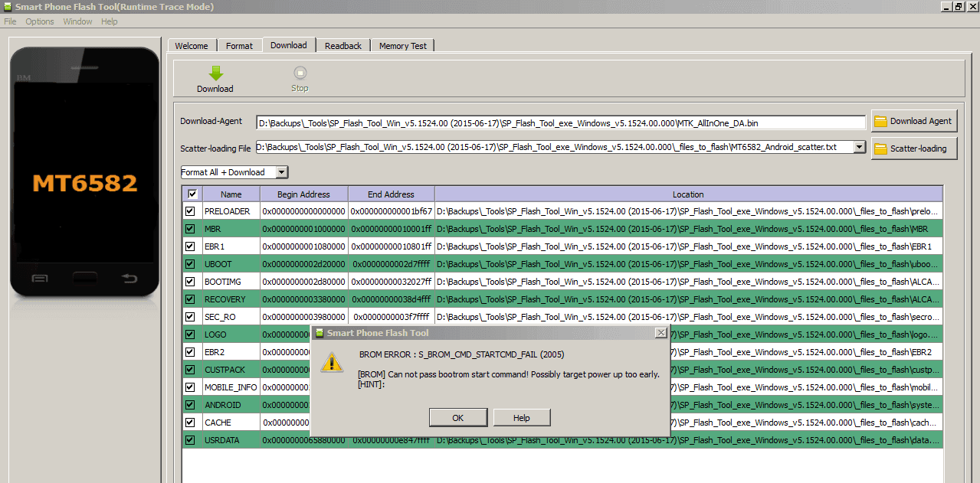Click end address 0x0000000003f7ffff of SEC_RO
Screen dimensions: 980x483
tap(391, 317)
